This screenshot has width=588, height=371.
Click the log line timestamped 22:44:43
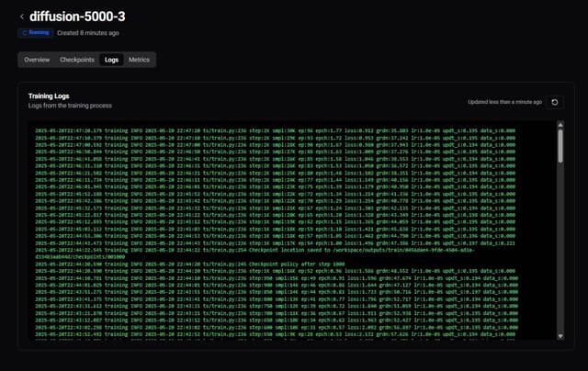tap(275, 243)
